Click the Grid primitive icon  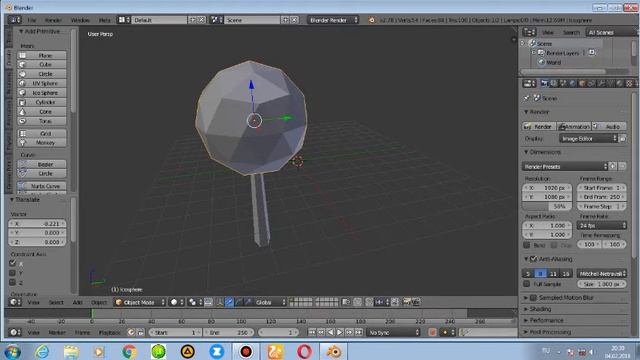pos(22,133)
